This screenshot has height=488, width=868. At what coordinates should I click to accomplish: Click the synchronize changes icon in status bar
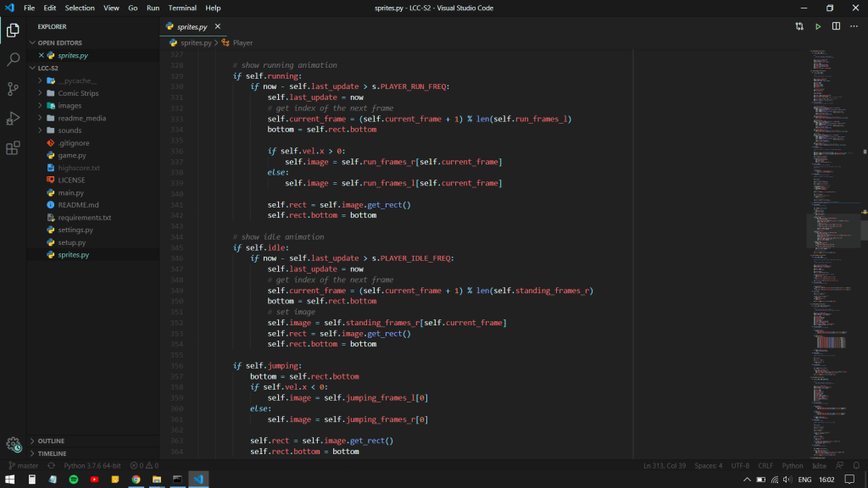pyautogui.click(x=52, y=465)
